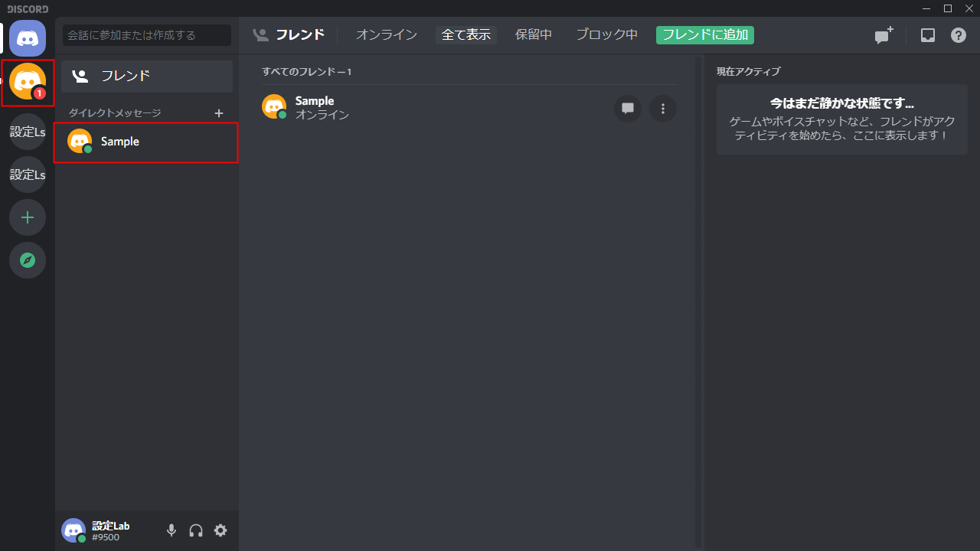980x551 pixels.
Task: Switch to 全て表示 tab
Action: coord(466,35)
